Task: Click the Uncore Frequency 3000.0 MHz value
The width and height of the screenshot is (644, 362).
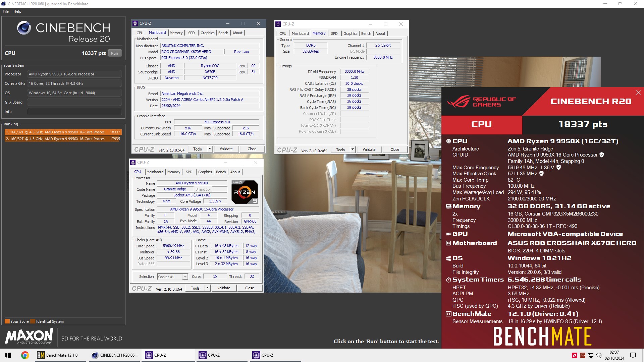Action: (x=383, y=57)
